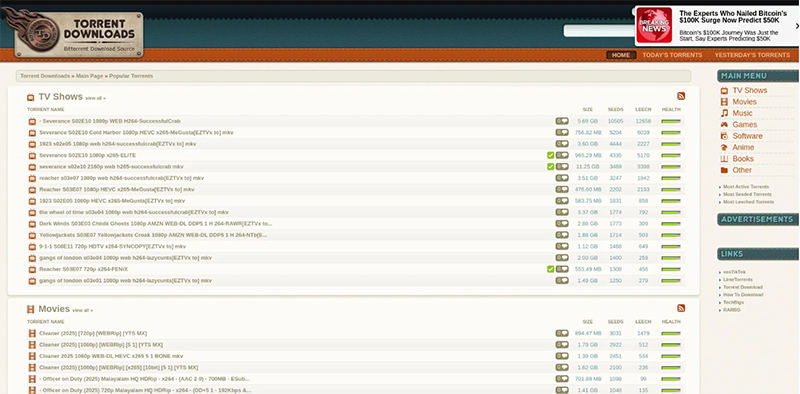Click verified checkmark on severance s02e10 2160p row
This screenshot has height=394, width=800.
pos(551,167)
